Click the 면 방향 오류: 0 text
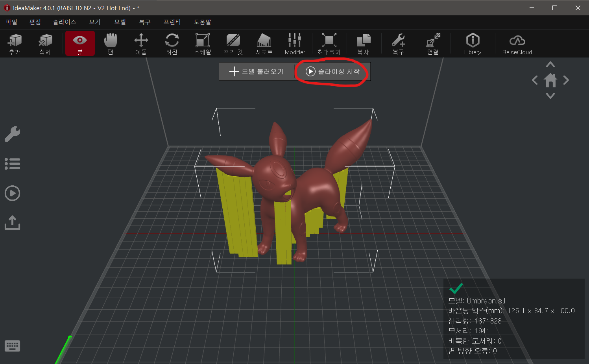Image resolution: width=589 pixels, height=364 pixels. click(473, 351)
